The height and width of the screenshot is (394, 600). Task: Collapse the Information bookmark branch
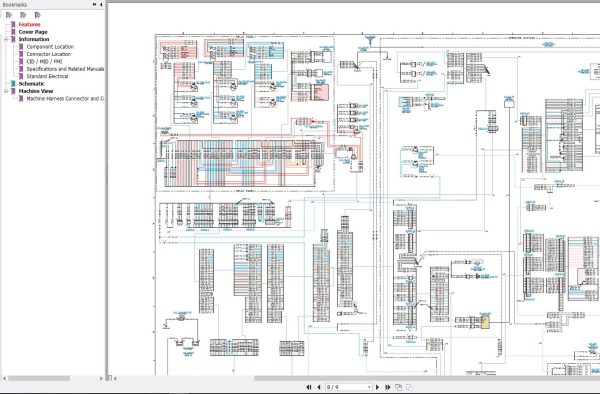tap(6, 39)
